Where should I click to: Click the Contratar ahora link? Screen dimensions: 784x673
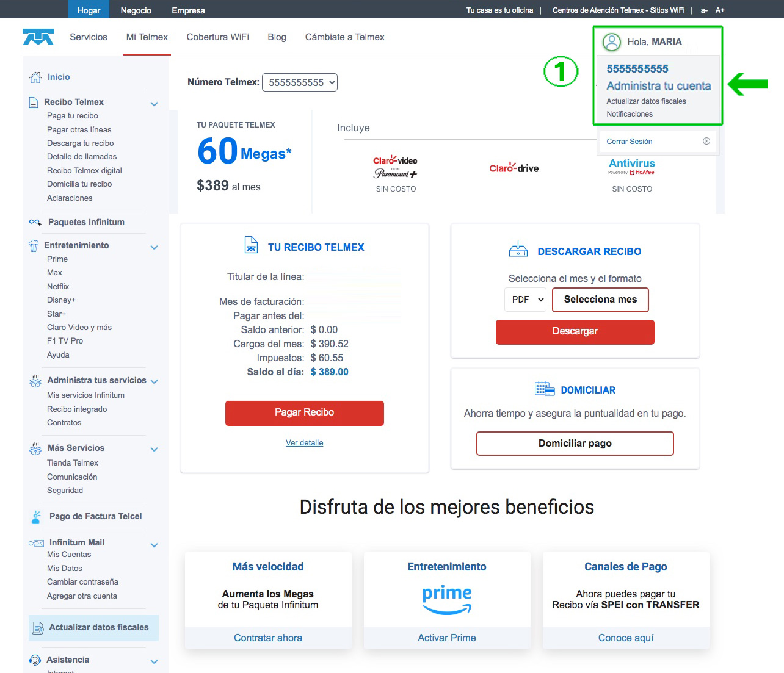pos(268,638)
